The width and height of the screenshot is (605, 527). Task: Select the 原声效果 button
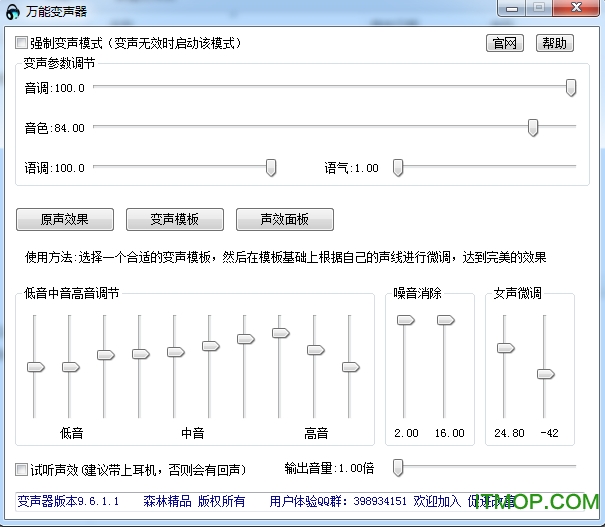pyautogui.click(x=65, y=219)
